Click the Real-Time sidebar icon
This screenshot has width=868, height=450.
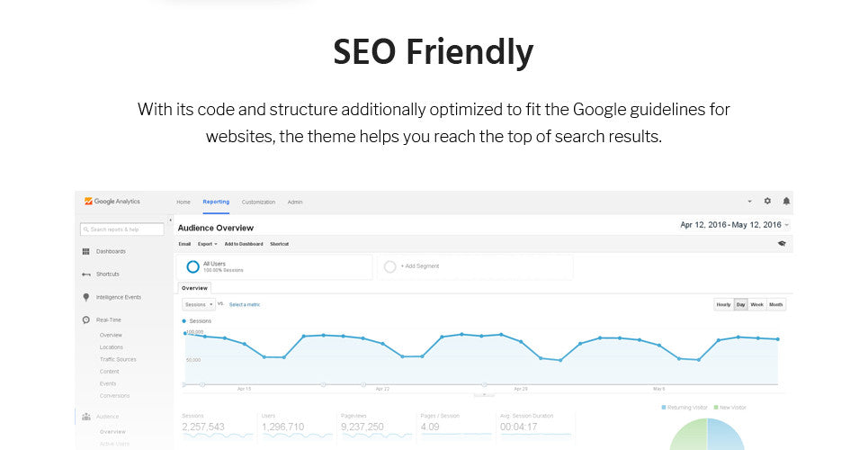tap(85, 320)
